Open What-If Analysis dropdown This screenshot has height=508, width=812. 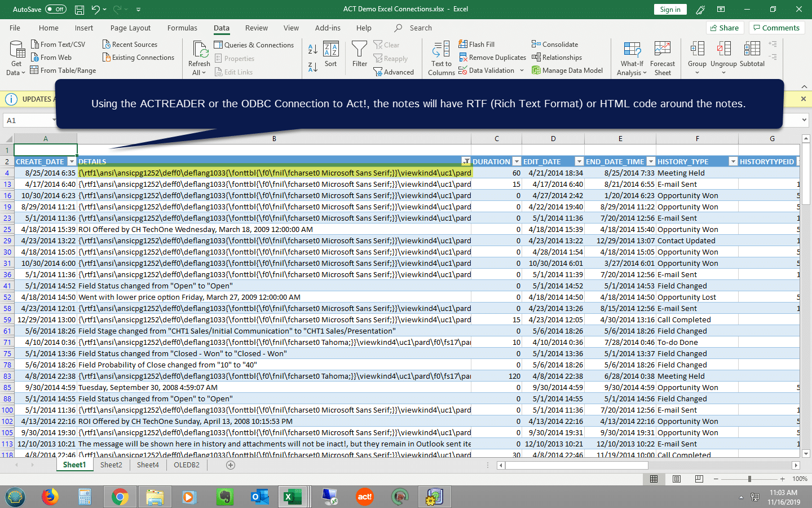point(632,59)
